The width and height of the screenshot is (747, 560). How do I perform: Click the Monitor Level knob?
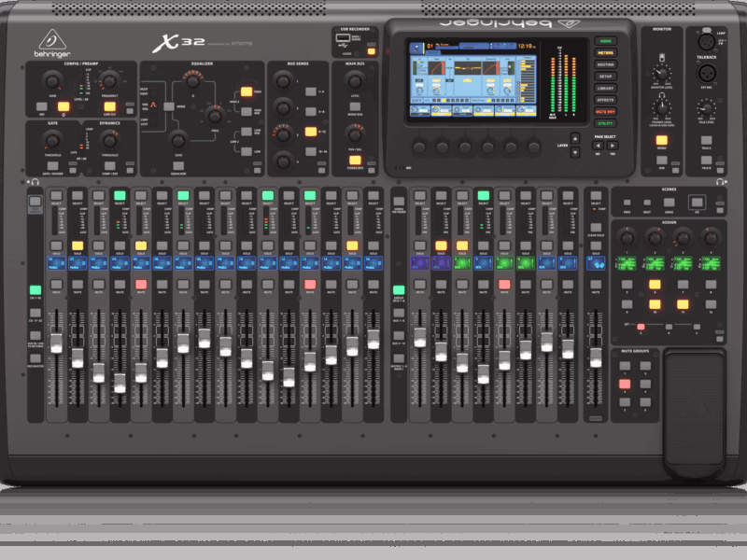(661, 74)
